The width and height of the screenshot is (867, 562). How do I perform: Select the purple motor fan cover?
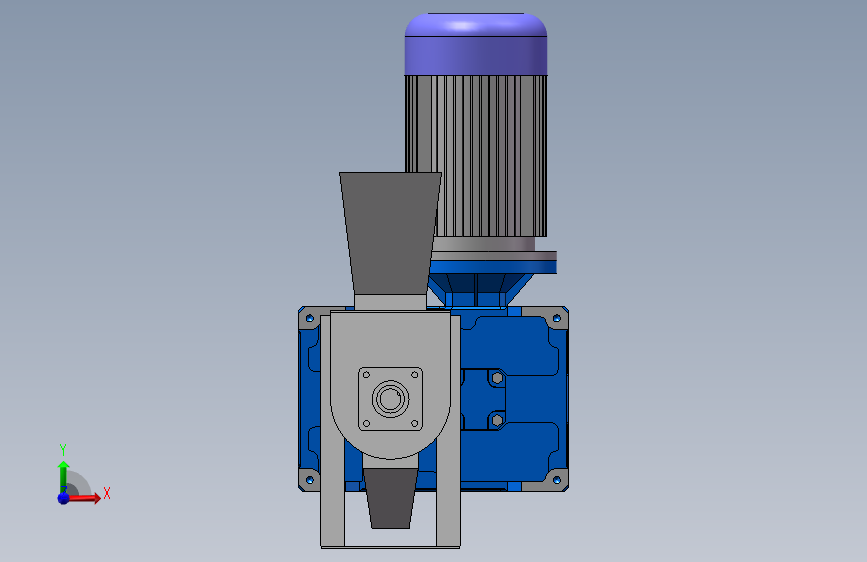click(476, 44)
